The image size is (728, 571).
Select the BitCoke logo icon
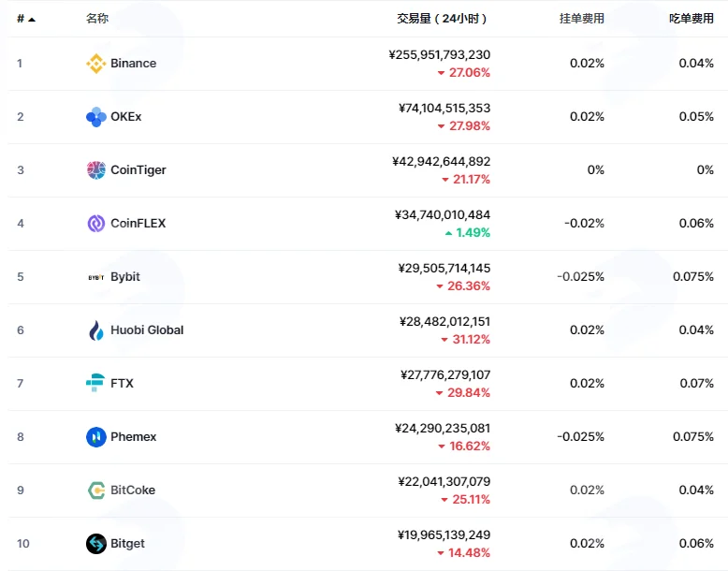click(96, 490)
